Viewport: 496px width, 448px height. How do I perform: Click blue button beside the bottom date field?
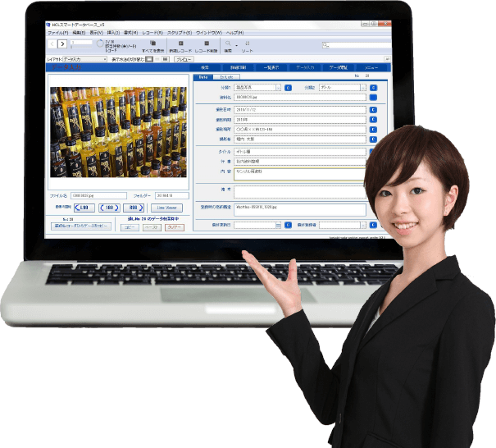288,225
